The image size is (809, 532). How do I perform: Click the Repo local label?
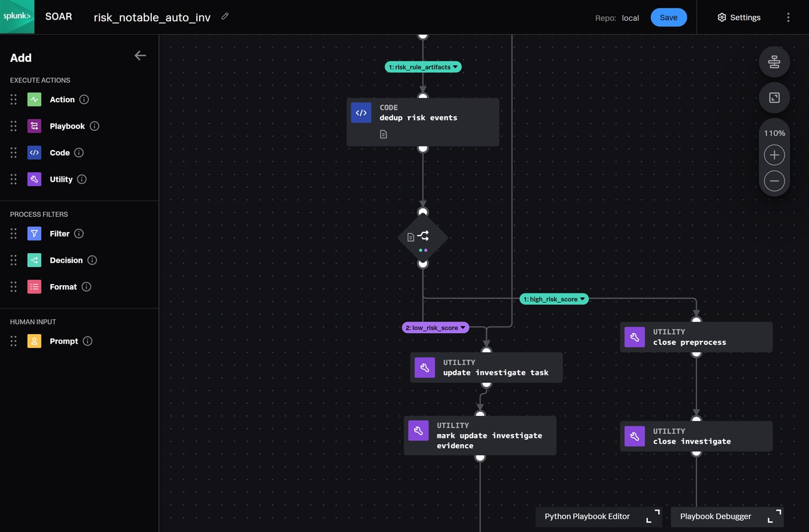[x=617, y=18]
